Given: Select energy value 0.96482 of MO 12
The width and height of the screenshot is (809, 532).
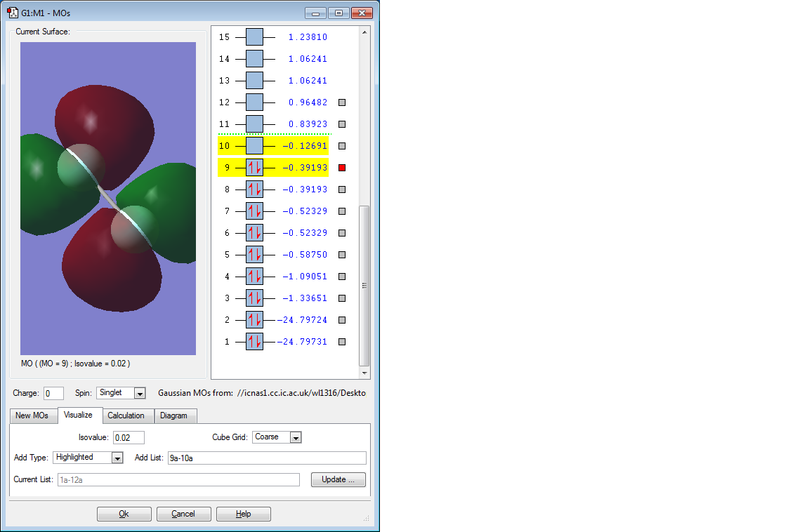Looking at the screenshot, I should click(x=308, y=102).
